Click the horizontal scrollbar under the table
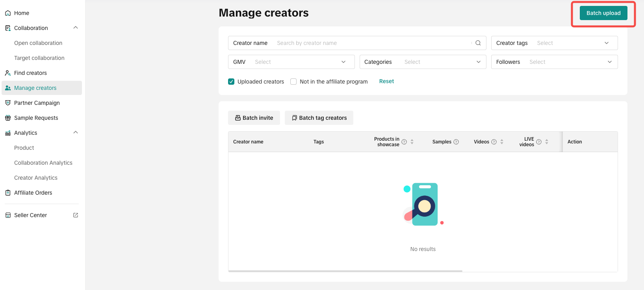Screen dimensions: 644x290 point(345,271)
